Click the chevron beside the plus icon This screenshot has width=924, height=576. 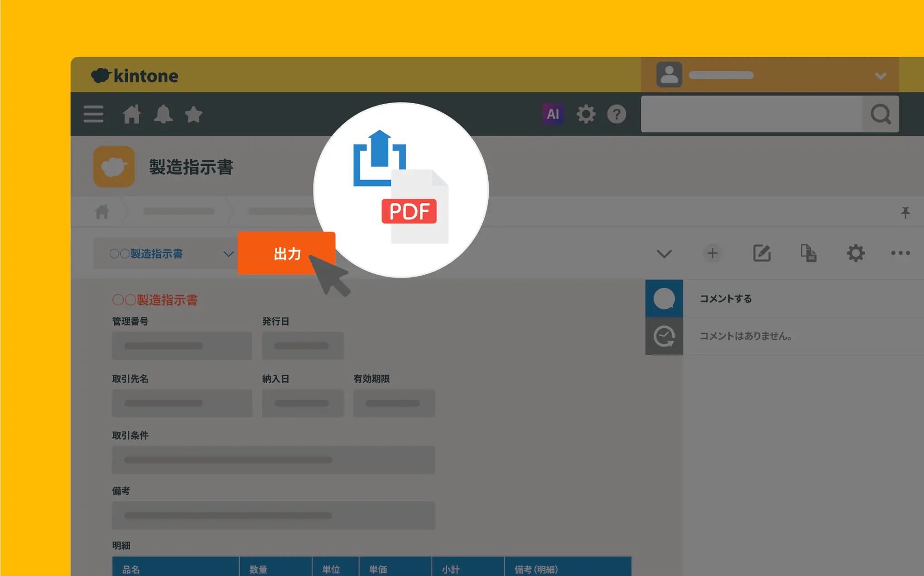(x=664, y=254)
